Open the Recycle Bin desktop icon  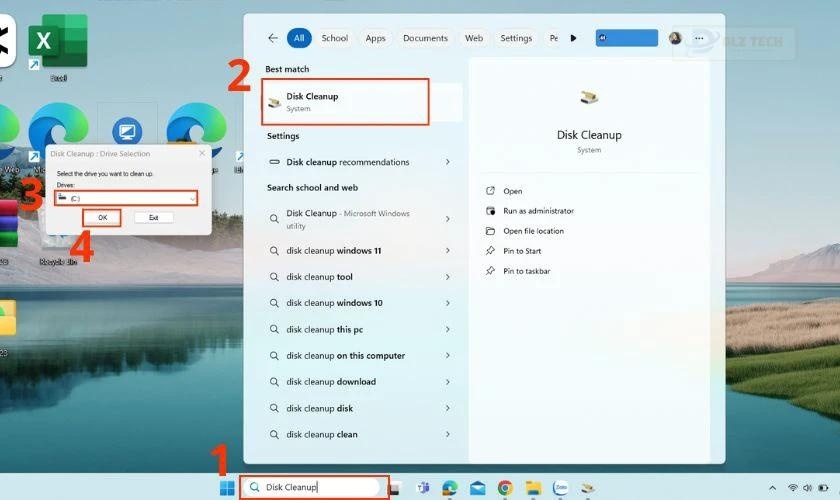click(58, 247)
